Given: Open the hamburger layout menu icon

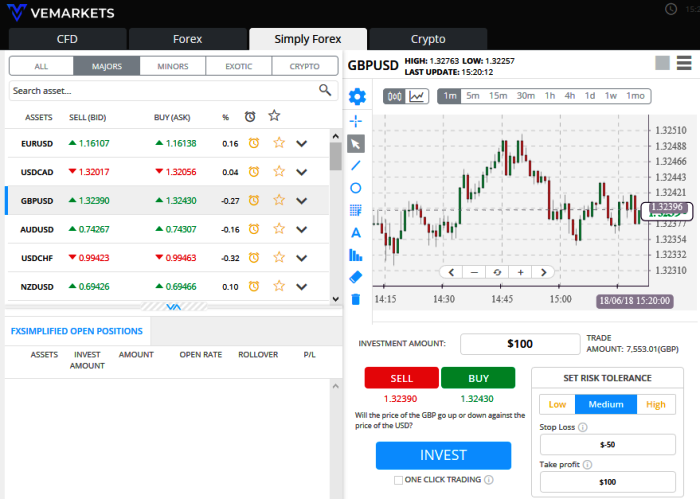Looking at the screenshot, I should [684, 63].
